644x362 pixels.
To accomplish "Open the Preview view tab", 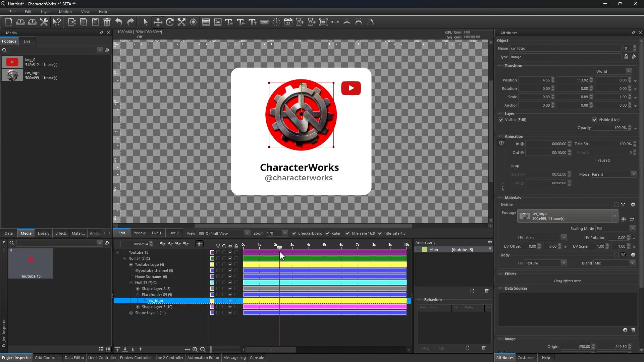I will click(x=139, y=233).
